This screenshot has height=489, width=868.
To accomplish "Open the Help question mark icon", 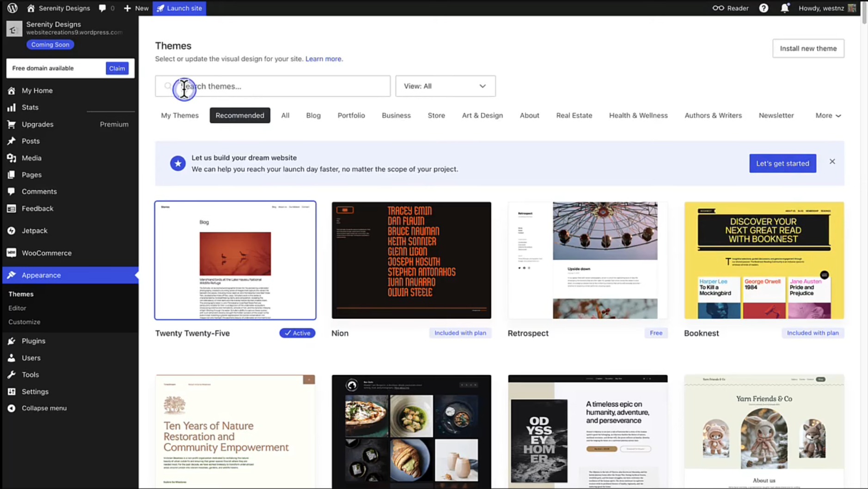I will click(x=764, y=8).
